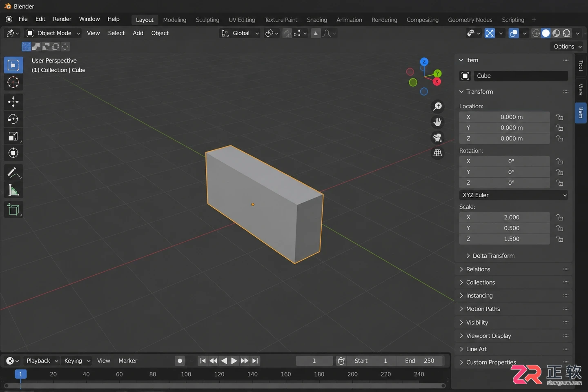Viewport: 588px width, 392px height.
Task: Open the XYZ Euler rotation mode dropdown
Action: pyautogui.click(x=514, y=195)
